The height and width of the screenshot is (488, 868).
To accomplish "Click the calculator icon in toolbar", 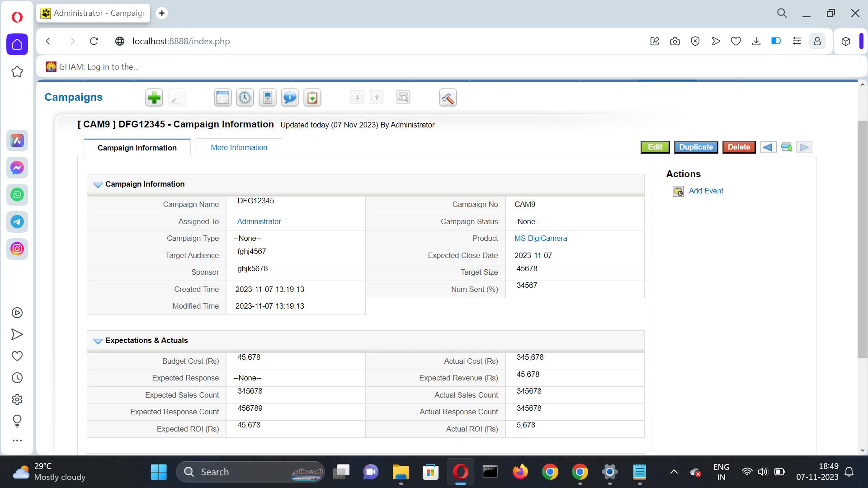I will [267, 98].
